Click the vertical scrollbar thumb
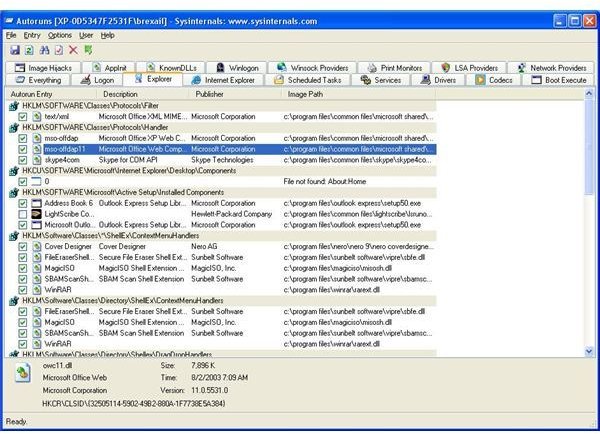This screenshot has height=434, width=600. click(589, 147)
